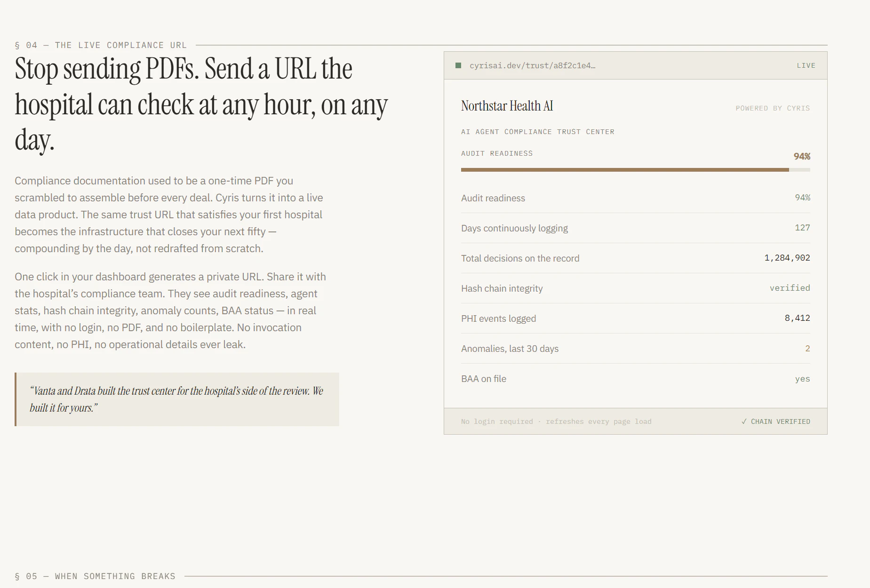Viewport: 870px width, 588px height.
Task: Click the verified status on Hash chain integrity row
Action: 790,287
